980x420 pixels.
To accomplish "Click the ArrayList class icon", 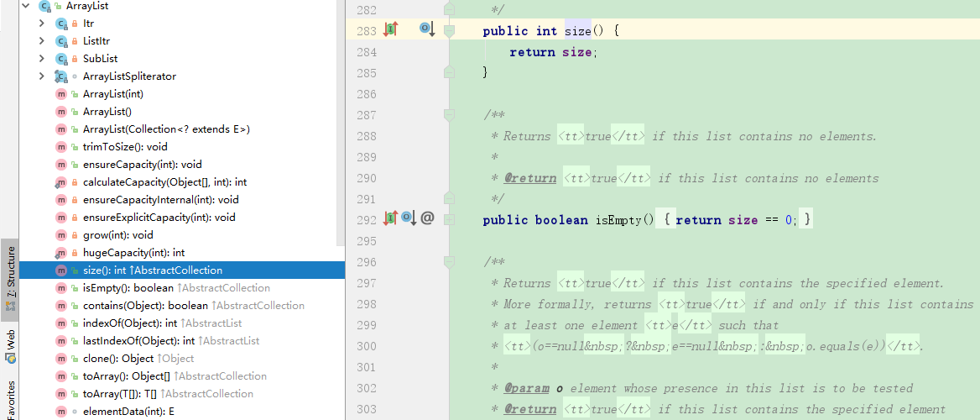I will click(44, 6).
